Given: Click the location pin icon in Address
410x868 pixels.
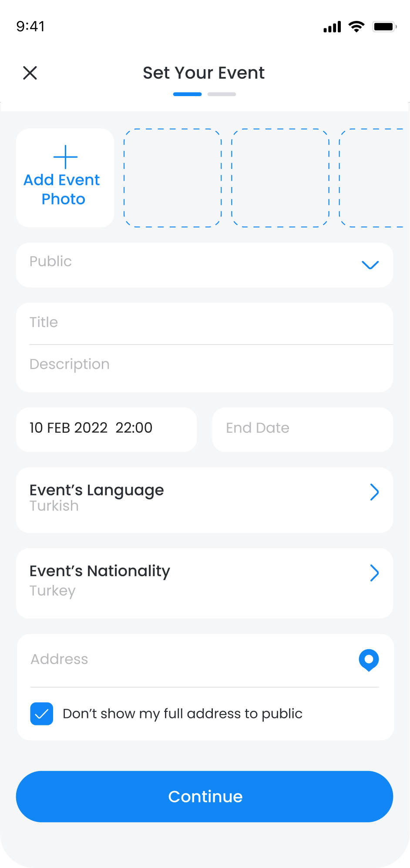Looking at the screenshot, I should tap(369, 660).
